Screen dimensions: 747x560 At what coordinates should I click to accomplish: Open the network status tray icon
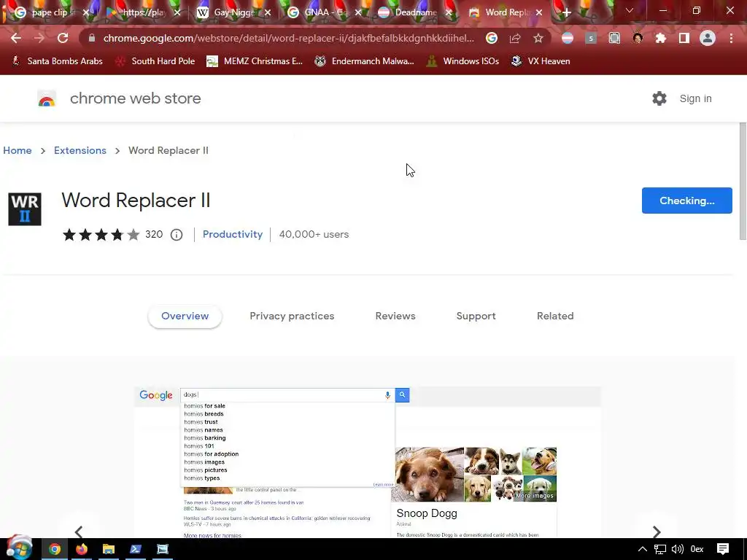click(x=659, y=550)
